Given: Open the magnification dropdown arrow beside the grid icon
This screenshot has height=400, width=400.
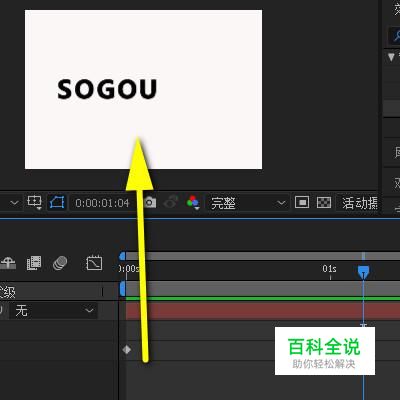Looking at the screenshot, I should [x=14, y=203].
